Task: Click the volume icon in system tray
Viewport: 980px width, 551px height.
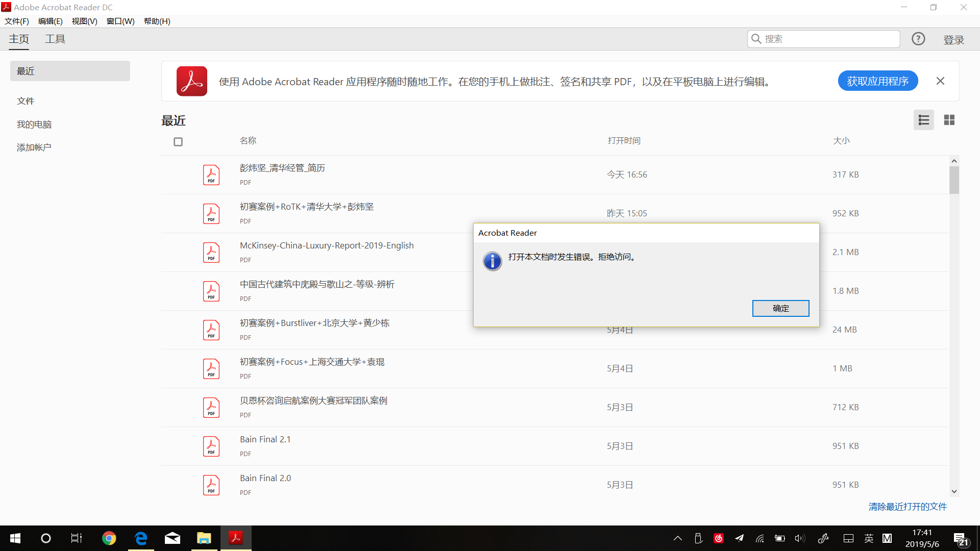Action: [x=800, y=538]
